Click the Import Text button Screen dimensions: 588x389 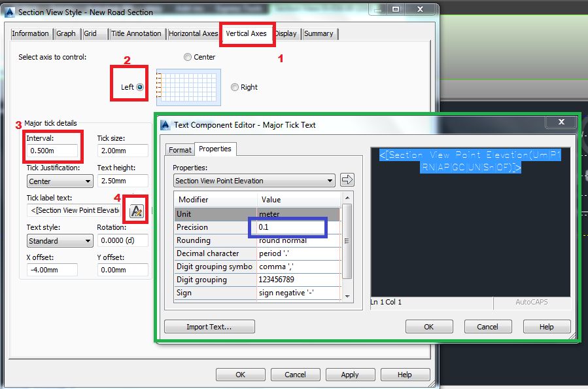(x=209, y=326)
